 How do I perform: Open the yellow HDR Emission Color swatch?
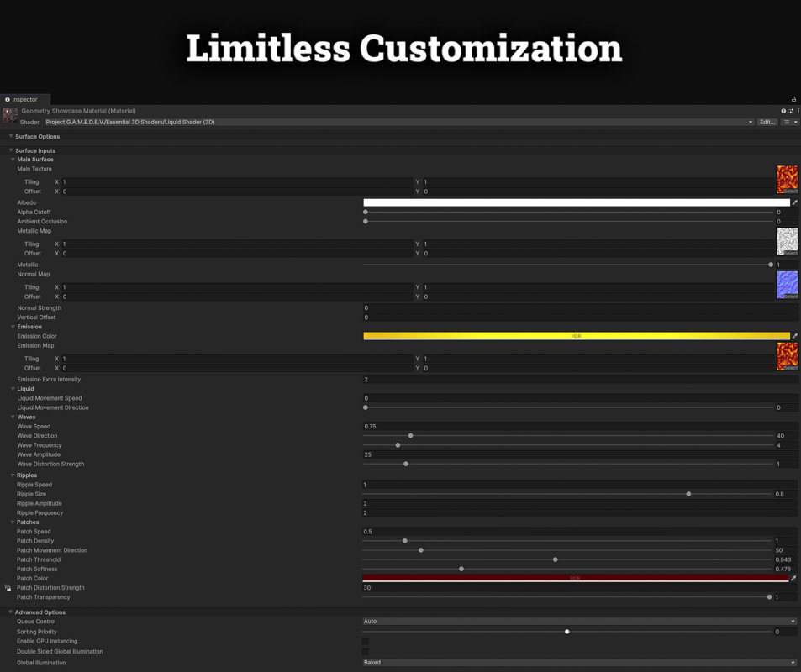click(577, 336)
